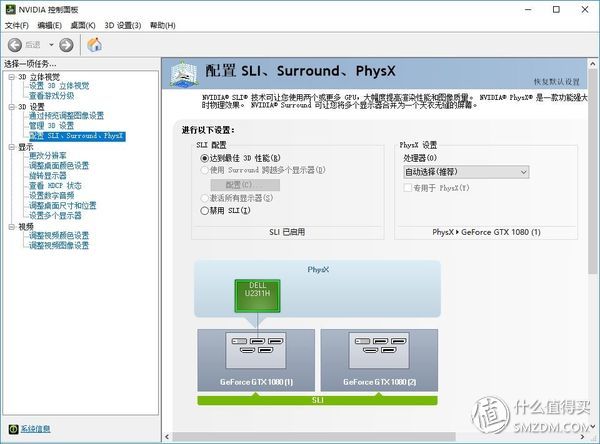The height and width of the screenshot is (444, 600).
Task: Open 更改分辨率 task
Action: click(47, 156)
